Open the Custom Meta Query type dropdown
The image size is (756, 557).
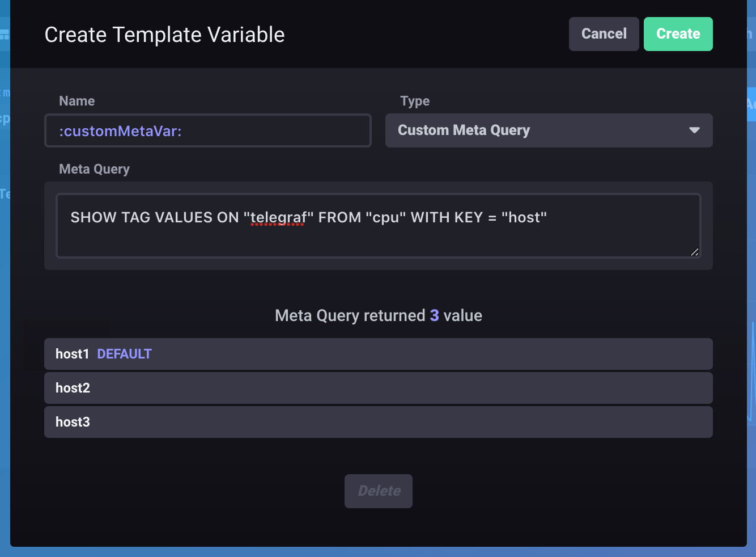tap(548, 130)
